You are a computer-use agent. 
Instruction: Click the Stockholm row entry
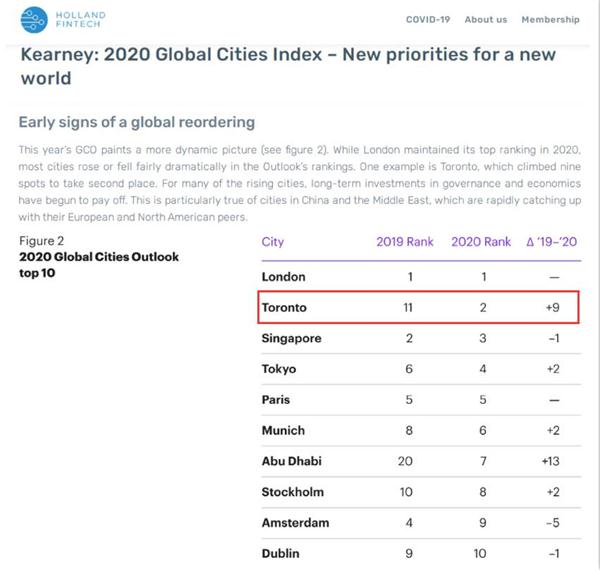(292, 492)
